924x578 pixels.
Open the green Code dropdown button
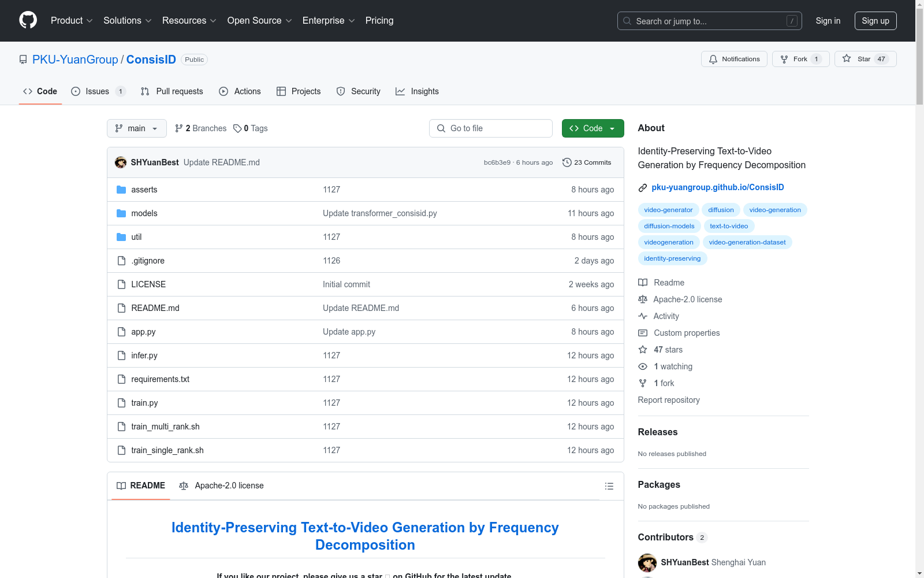click(593, 128)
